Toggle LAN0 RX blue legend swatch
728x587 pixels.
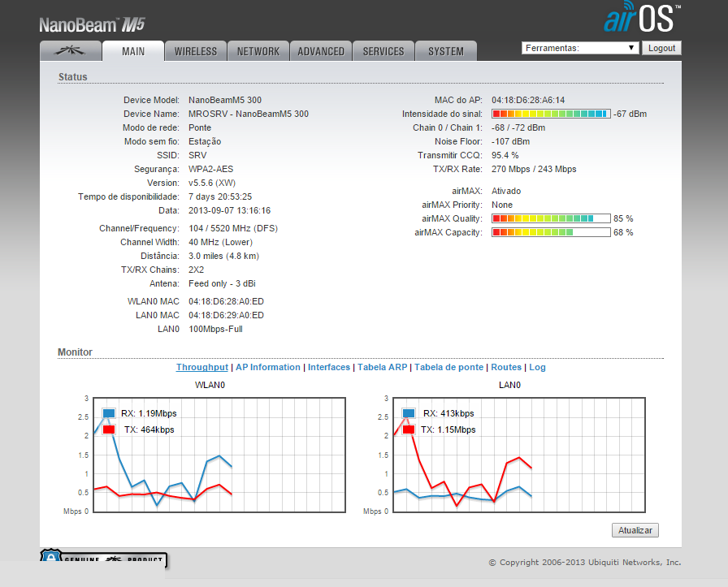click(409, 413)
